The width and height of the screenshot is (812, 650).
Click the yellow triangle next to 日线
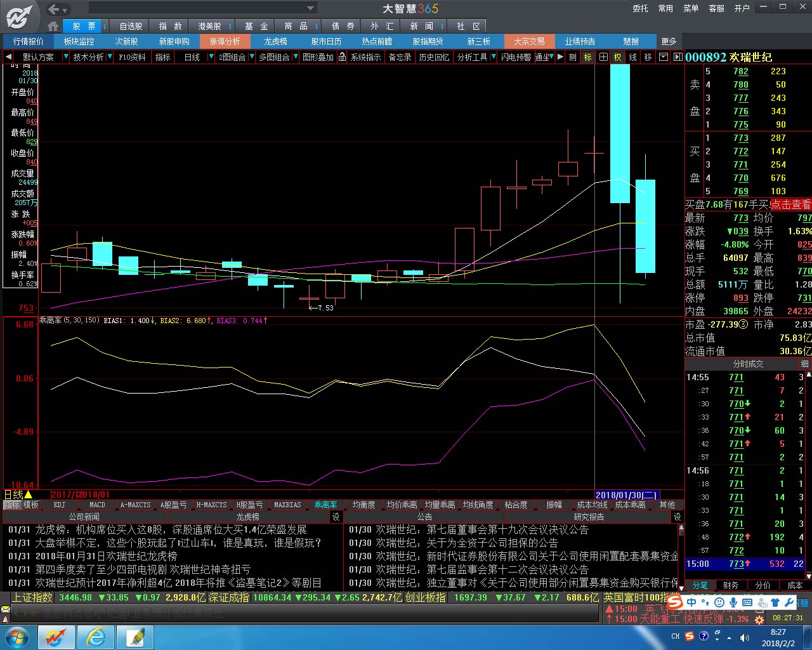(28, 494)
